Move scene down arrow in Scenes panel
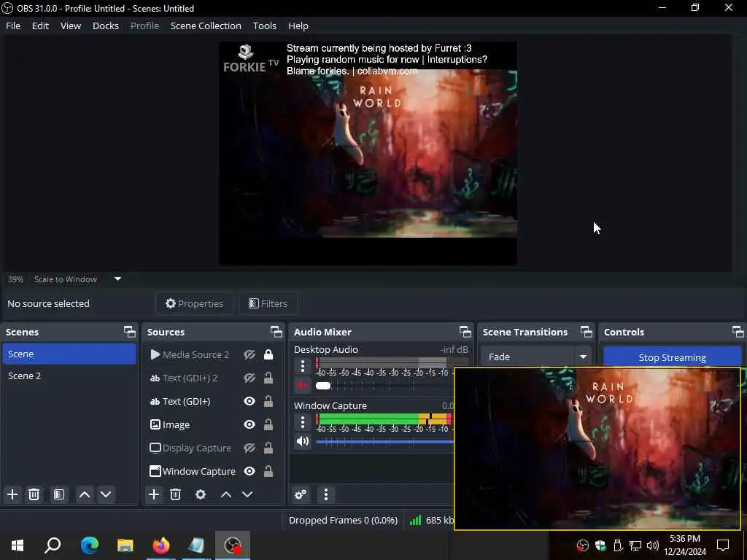747x560 pixels. click(x=106, y=494)
